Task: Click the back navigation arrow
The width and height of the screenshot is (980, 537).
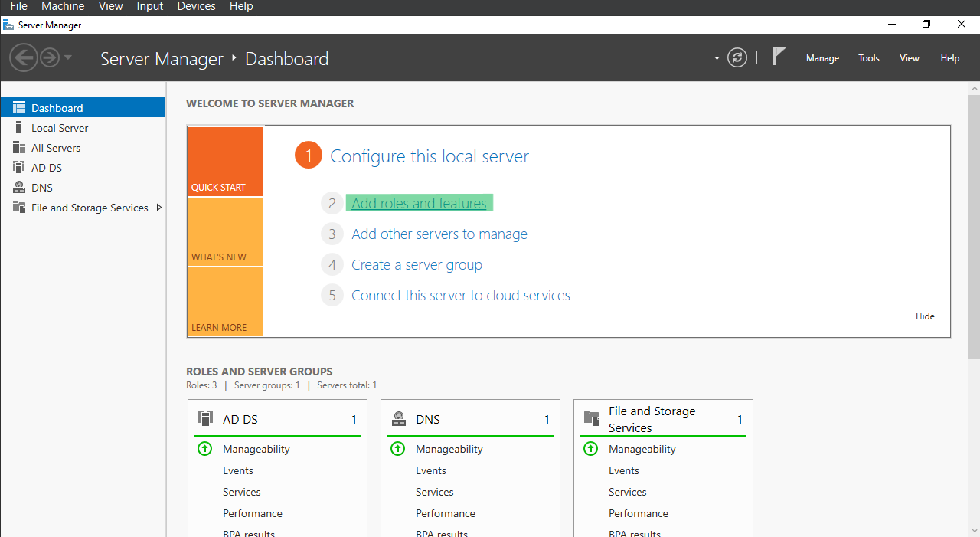Action: pos(23,57)
